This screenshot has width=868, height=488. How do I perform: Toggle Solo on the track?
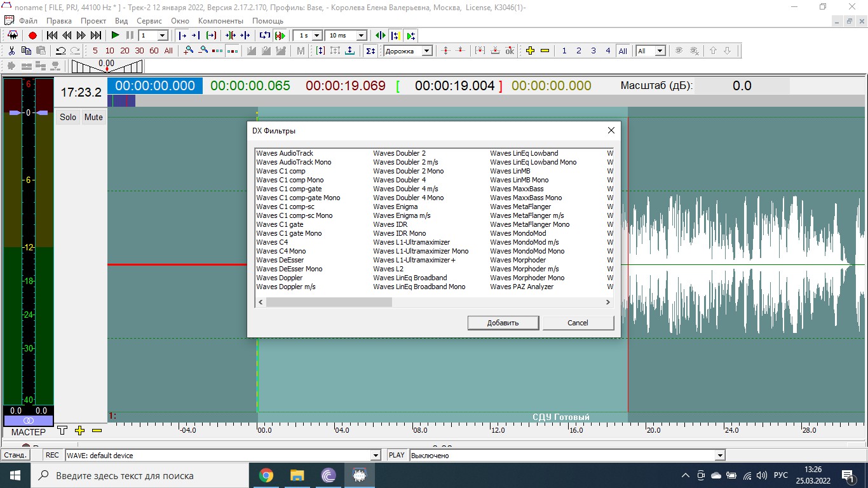coord(68,117)
